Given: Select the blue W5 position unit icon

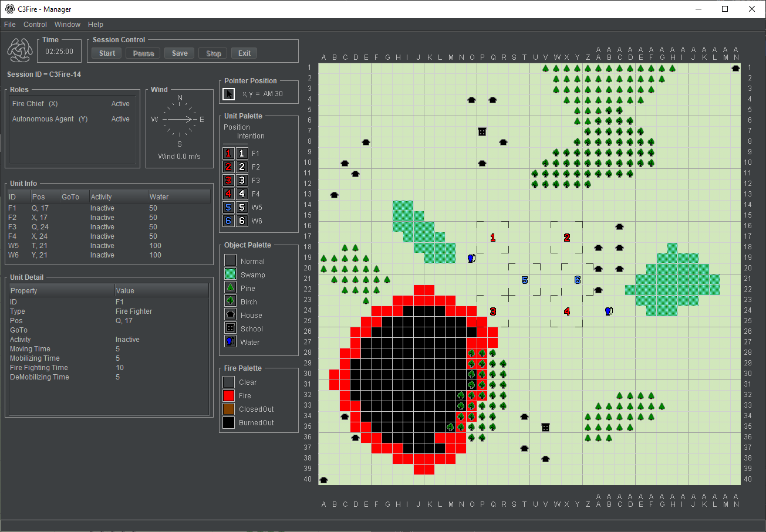Looking at the screenshot, I should tap(229, 207).
